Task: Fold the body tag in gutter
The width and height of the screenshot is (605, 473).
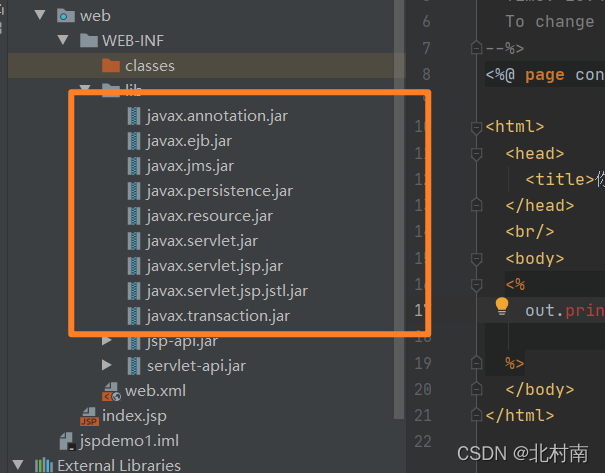Action: (477, 258)
